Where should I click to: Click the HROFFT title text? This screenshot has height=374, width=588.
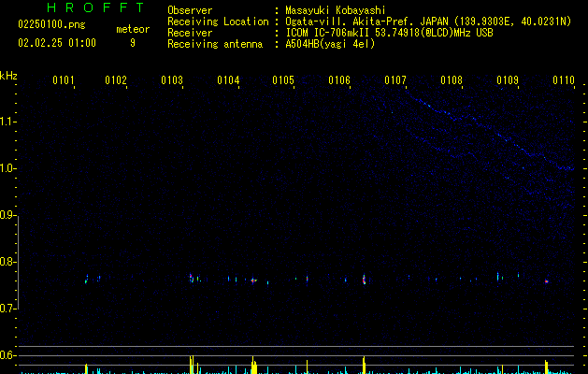coord(96,7)
